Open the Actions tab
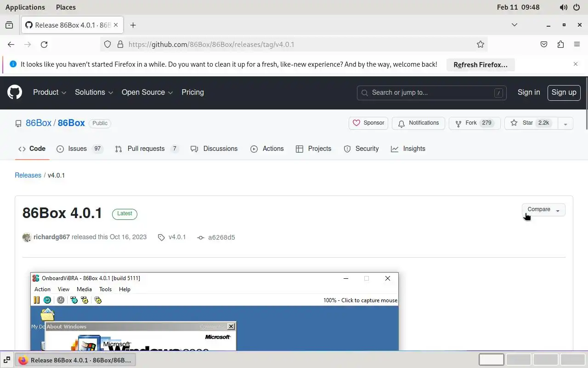 [267, 149]
